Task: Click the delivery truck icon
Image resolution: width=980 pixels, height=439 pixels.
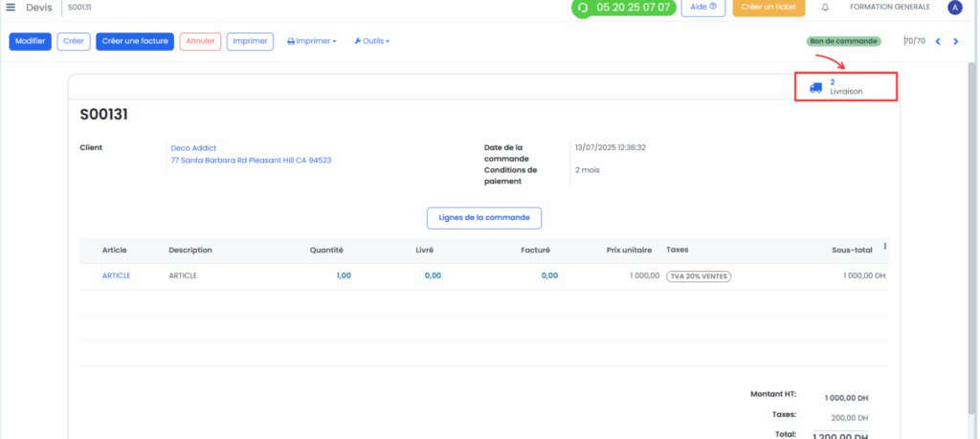Action: [815, 87]
